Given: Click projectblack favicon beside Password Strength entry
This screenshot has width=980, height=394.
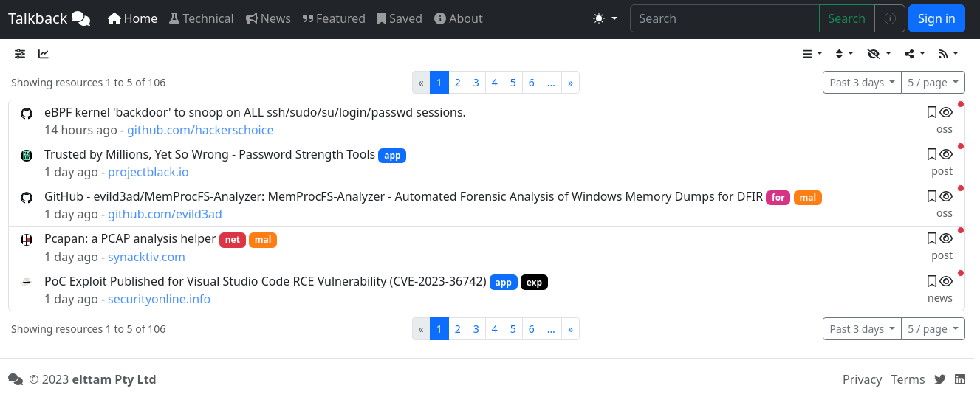Looking at the screenshot, I should pyautogui.click(x=27, y=155).
